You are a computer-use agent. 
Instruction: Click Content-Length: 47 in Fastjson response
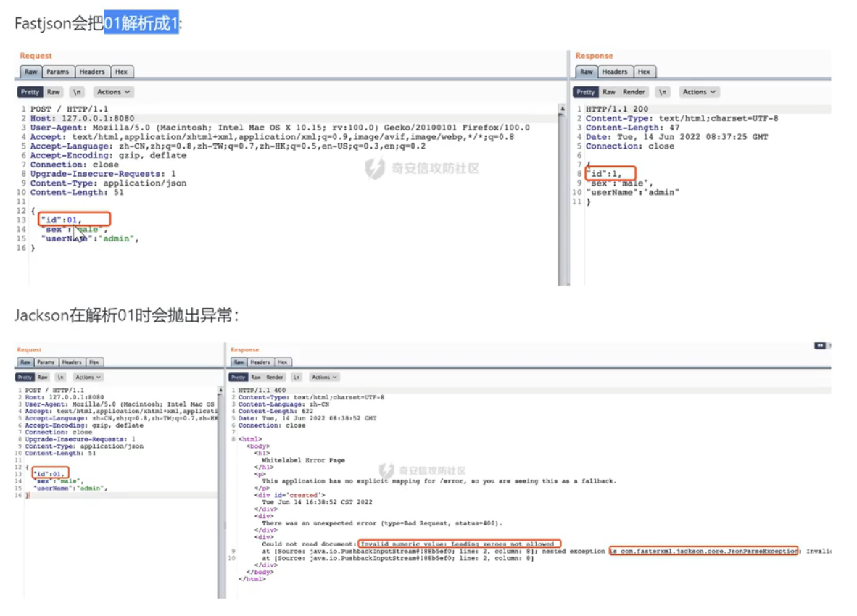[633, 128]
